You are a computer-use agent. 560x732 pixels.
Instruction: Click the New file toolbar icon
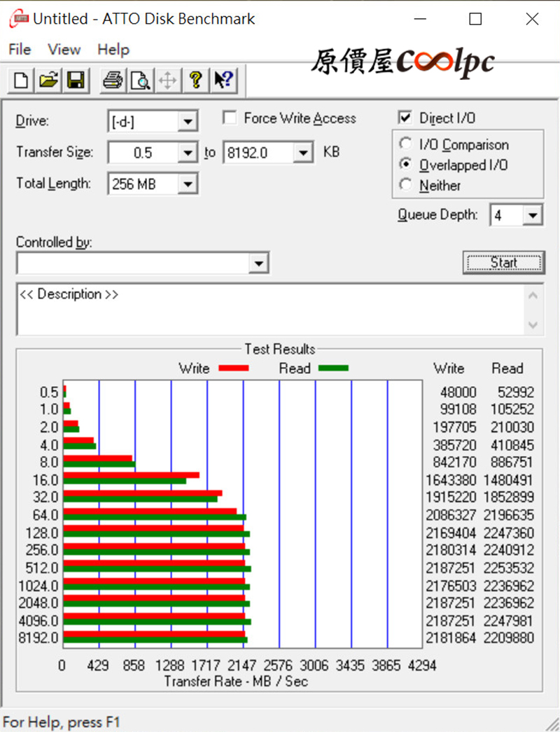(22, 81)
